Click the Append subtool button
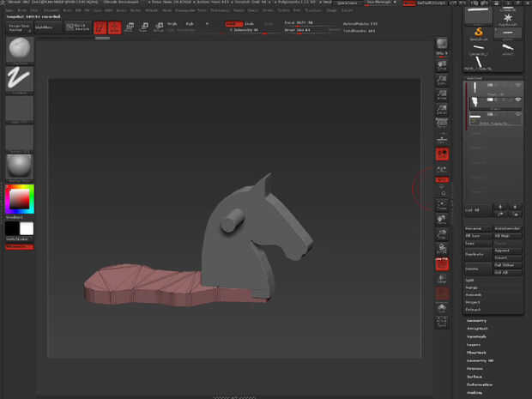Screen dimensions: 532x399 [504, 250]
